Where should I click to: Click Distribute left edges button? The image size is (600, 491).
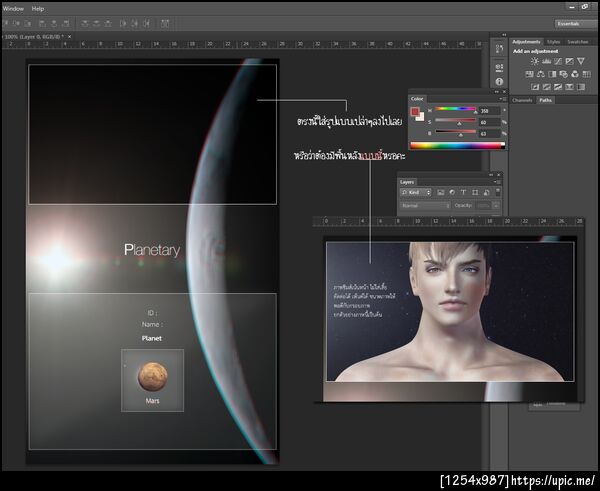123,24
